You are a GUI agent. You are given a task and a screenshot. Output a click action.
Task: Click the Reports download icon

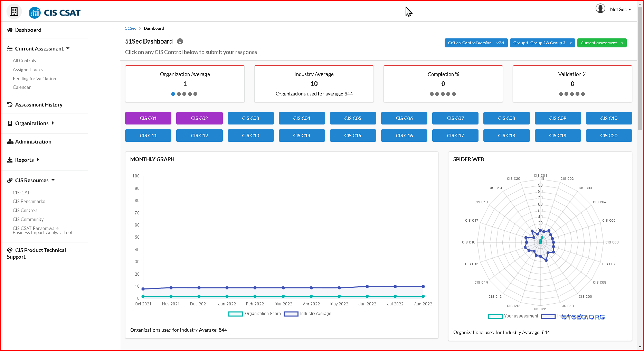[x=10, y=160]
